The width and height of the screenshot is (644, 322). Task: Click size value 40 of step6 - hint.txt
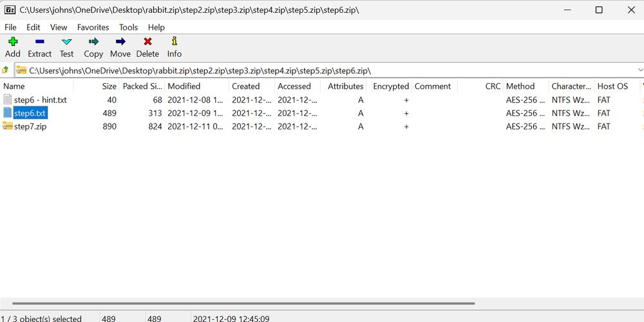pyautogui.click(x=111, y=100)
